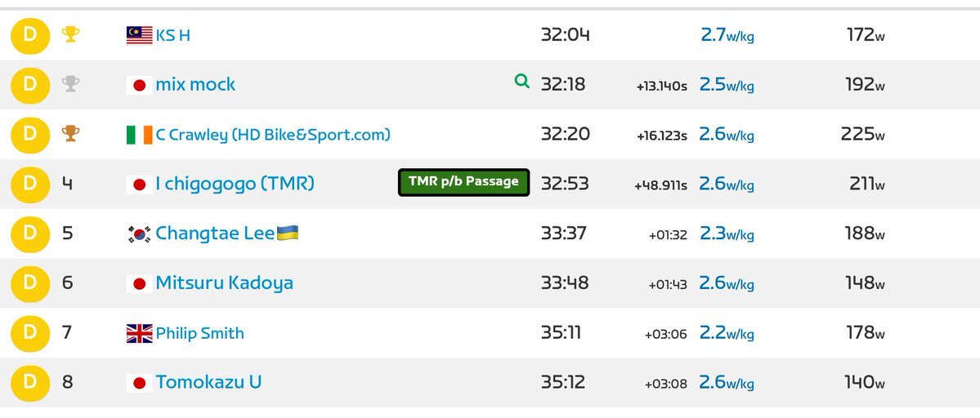Viewport: 980px width, 418px height.
Task: Click the yellow D category badge for Tomokazu U
Action: tap(30, 382)
